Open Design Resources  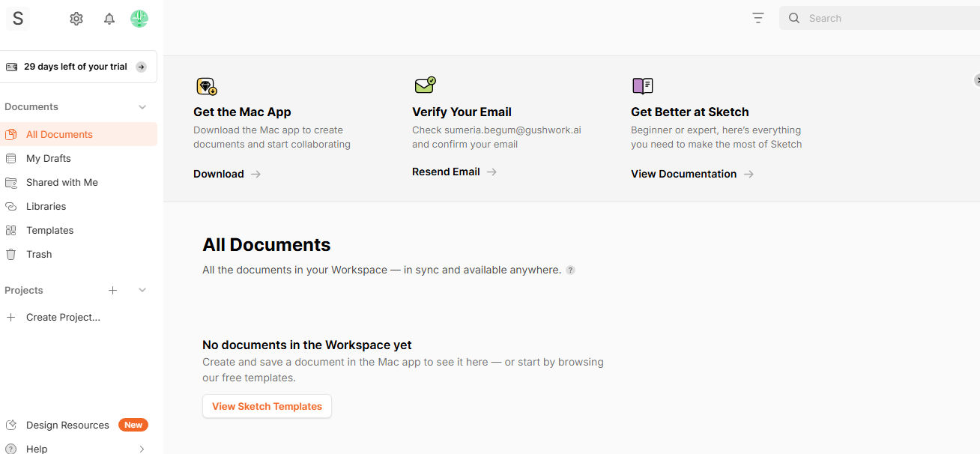[x=67, y=426]
